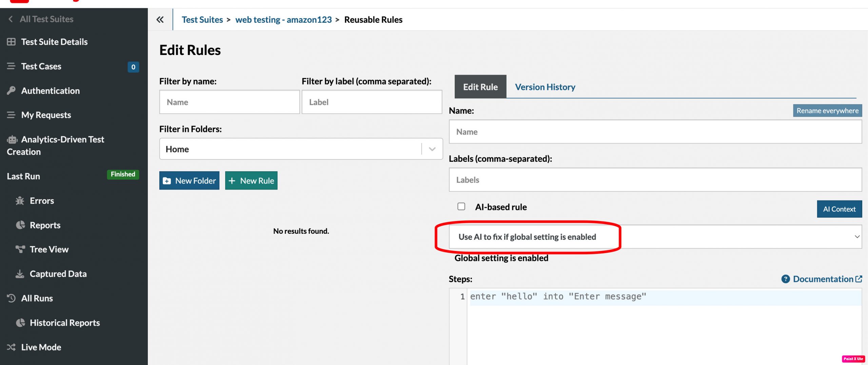Click the Rename everywhere button
Screen dimensions: 868x365
click(x=827, y=111)
